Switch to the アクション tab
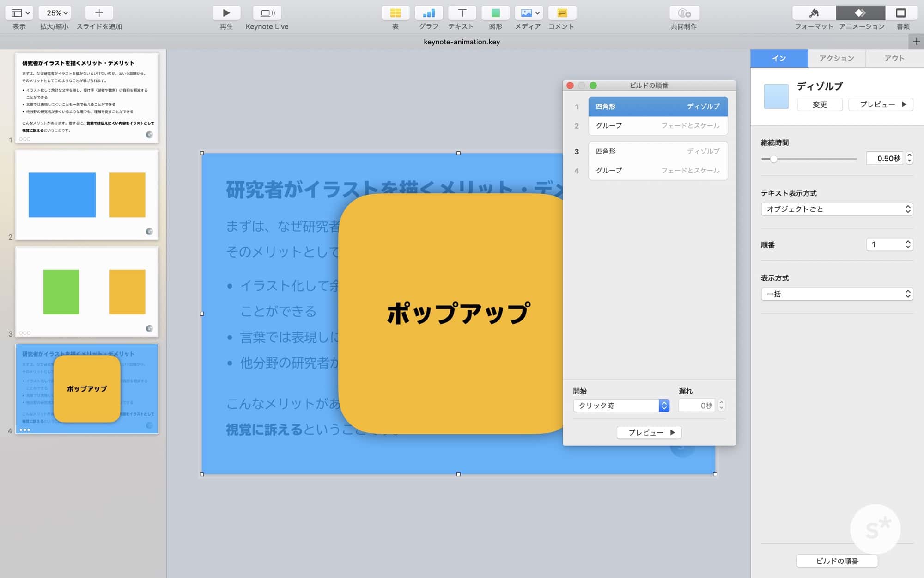 click(836, 58)
